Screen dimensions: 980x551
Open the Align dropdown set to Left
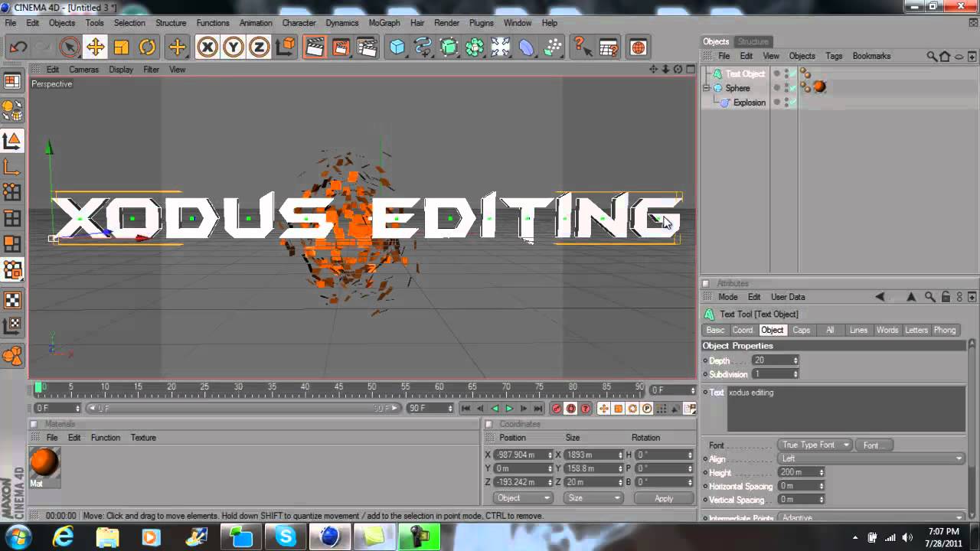click(871, 458)
